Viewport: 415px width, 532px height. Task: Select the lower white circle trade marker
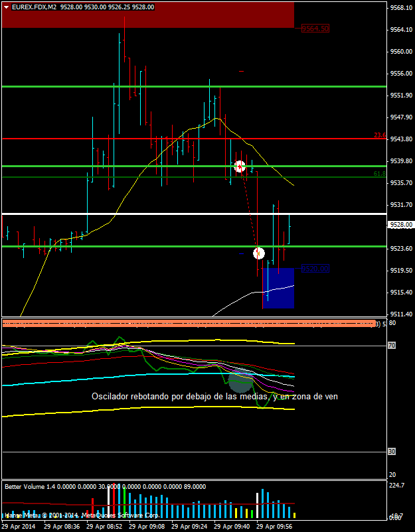pos(259,253)
